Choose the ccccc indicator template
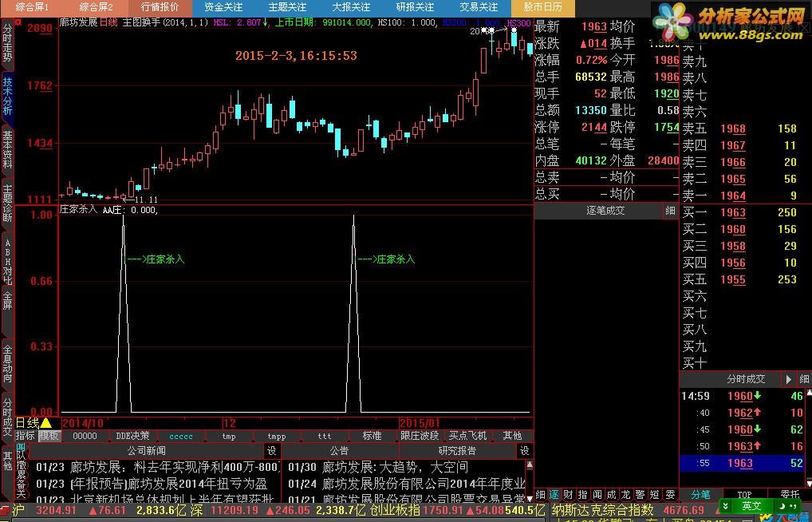The height and width of the screenshot is (522, 812). pos(181,436)
